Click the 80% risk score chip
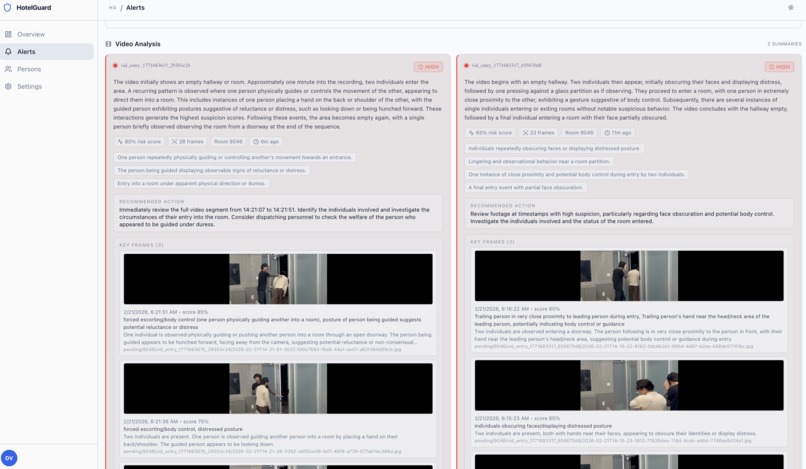806x469 pixels. (x=139, y=141)
